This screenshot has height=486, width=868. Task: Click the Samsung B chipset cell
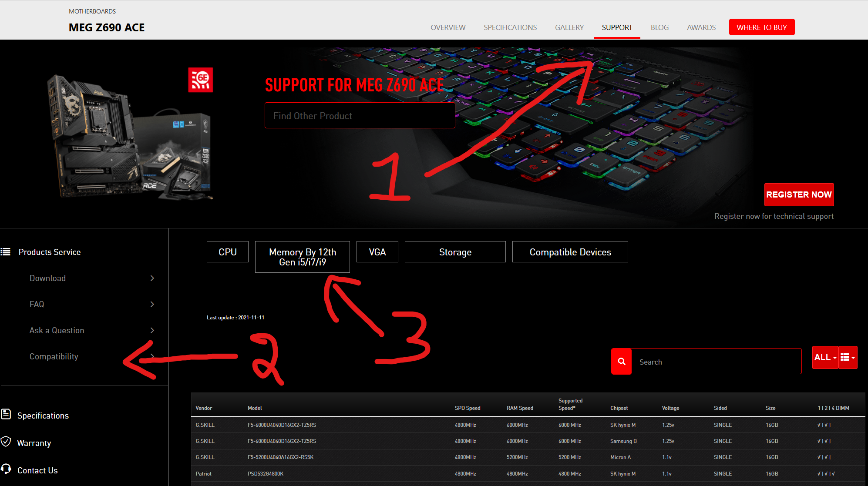click(623, 441)
